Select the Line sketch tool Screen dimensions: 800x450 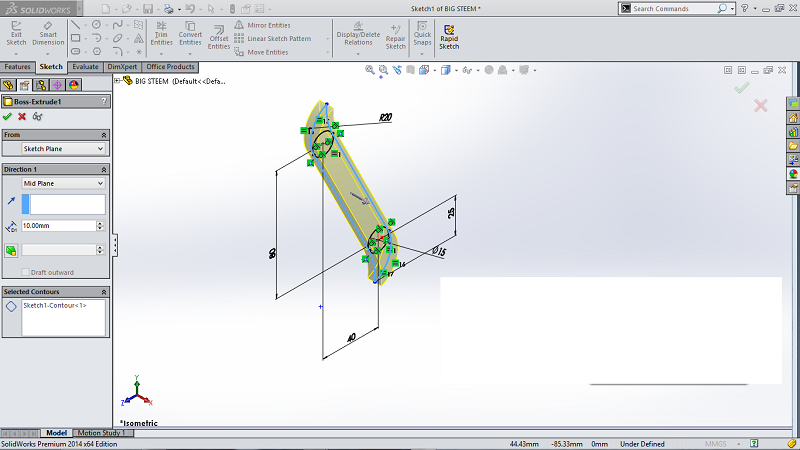[x=76, y=24]
